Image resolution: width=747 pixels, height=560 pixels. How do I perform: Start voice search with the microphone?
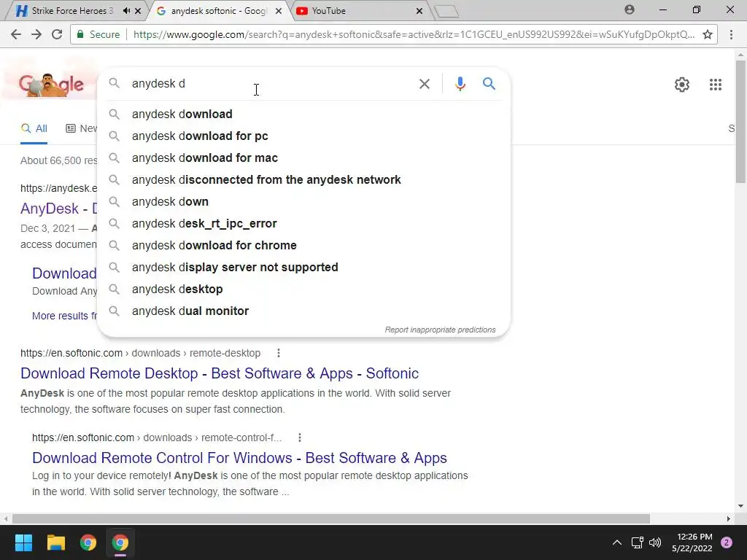coord(460,84)
